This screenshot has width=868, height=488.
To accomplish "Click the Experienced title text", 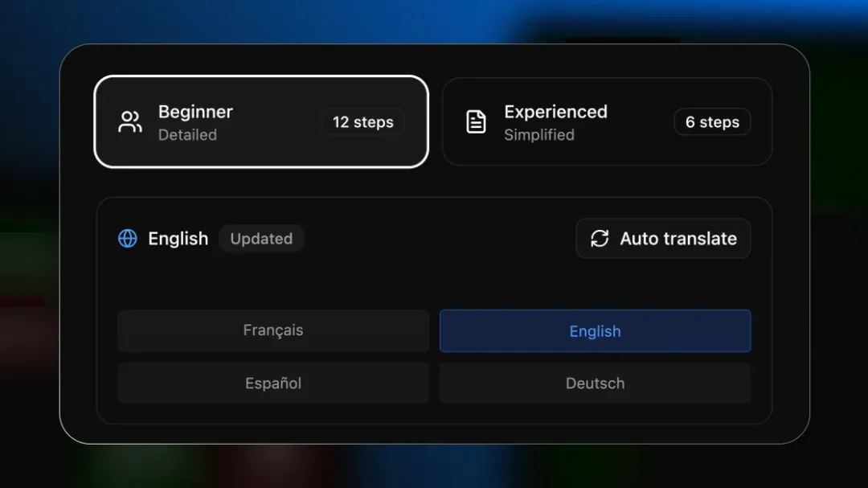I will [x=555, y=112].
